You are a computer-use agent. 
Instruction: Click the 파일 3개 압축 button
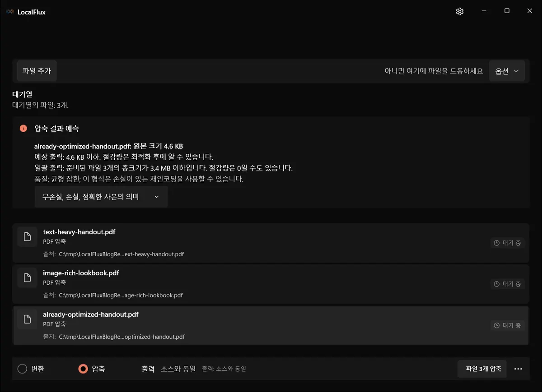click(482, 369)
